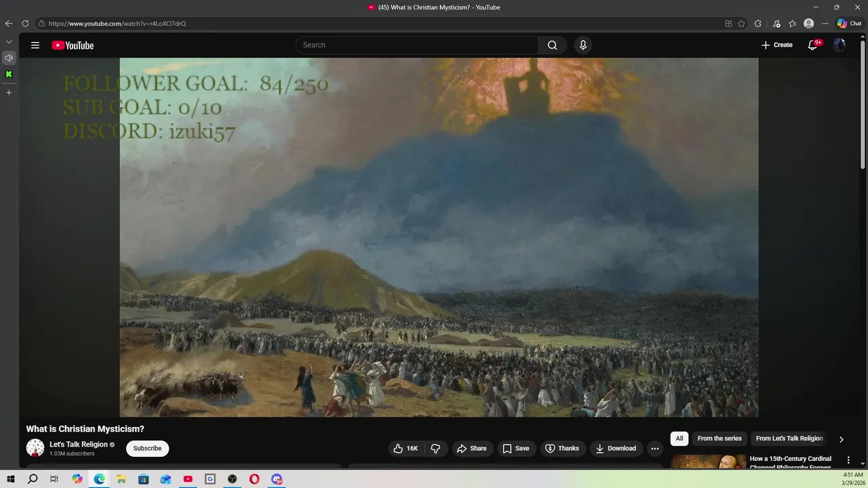This screenshot has height=488, width=868.
Task: Open the Edge browser profile icon
Action: tap(808, 23)
